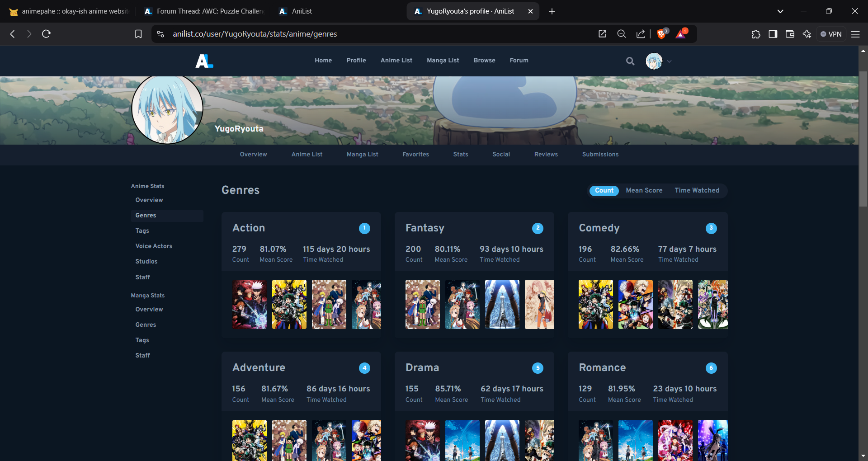Sort genres by Time Watched

click(697, 191)
